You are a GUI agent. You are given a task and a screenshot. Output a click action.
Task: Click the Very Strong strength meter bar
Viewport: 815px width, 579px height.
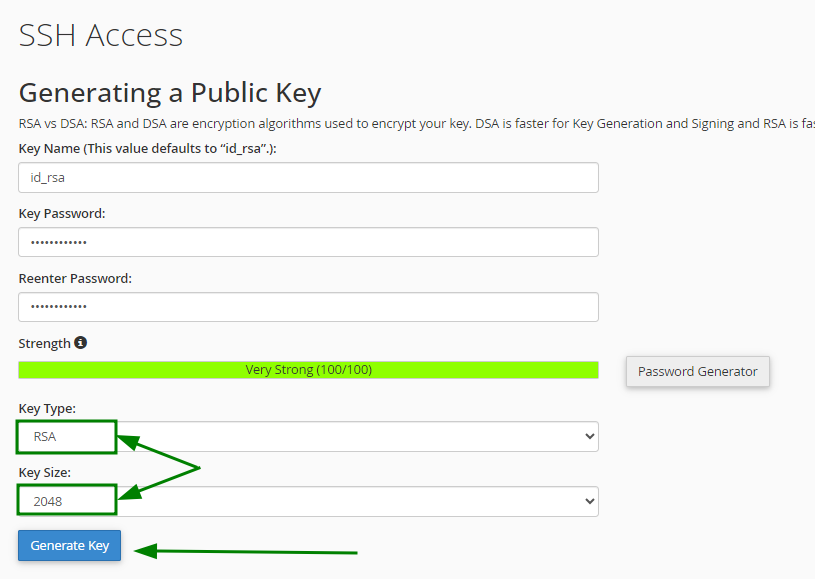pos(308,370)
